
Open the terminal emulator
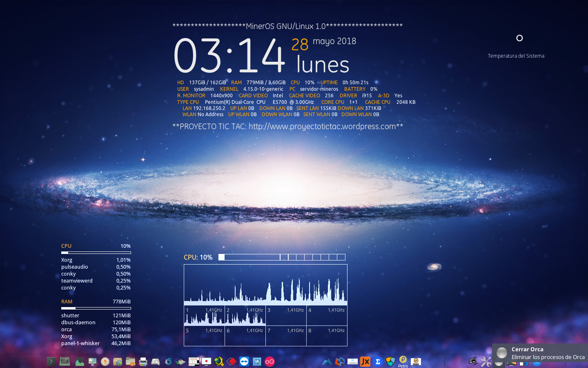pos(51,361)
